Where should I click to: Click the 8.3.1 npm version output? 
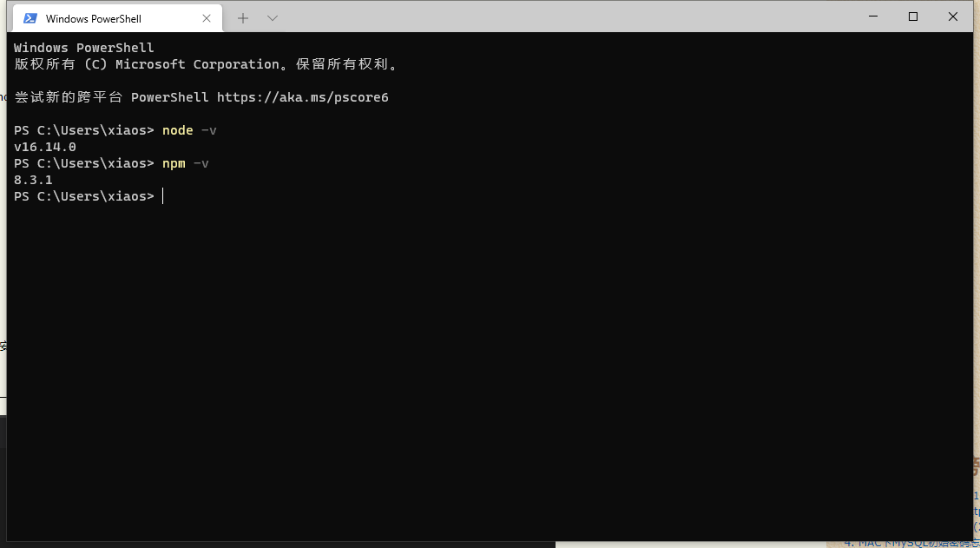coord(33,180)
